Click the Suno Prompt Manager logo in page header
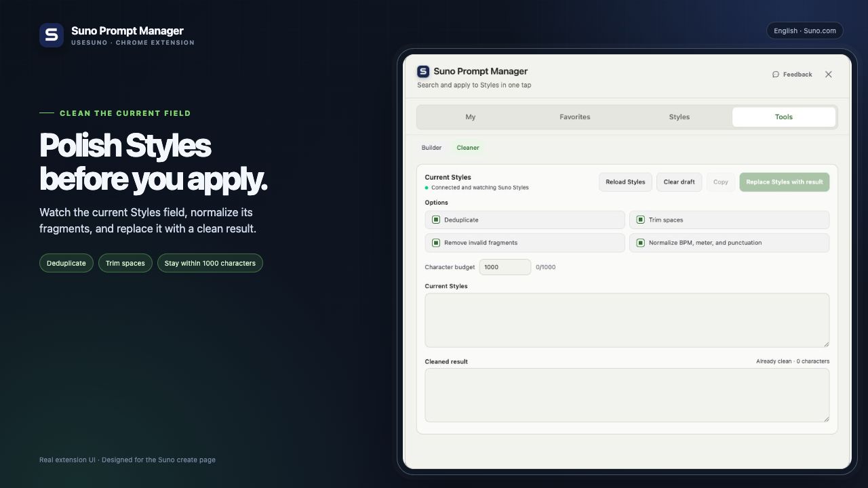Screen dimensions: 868x488 [52, 35]
